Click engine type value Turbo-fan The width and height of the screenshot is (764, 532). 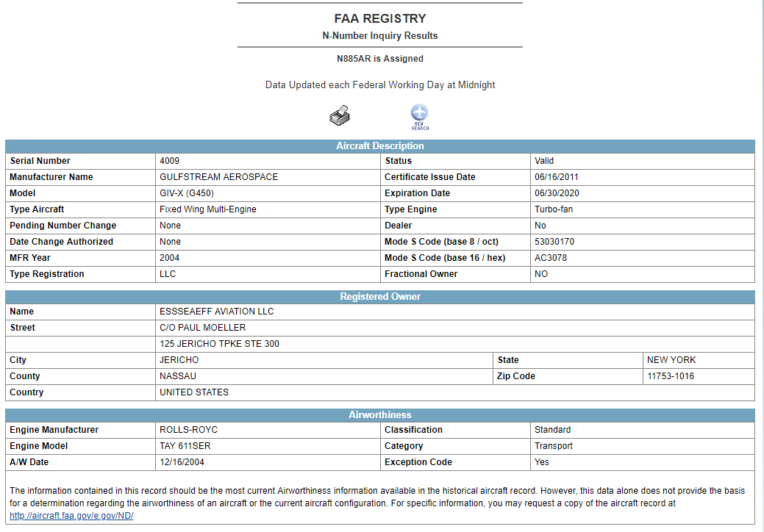pyautogui.click(x=554, y=209)
